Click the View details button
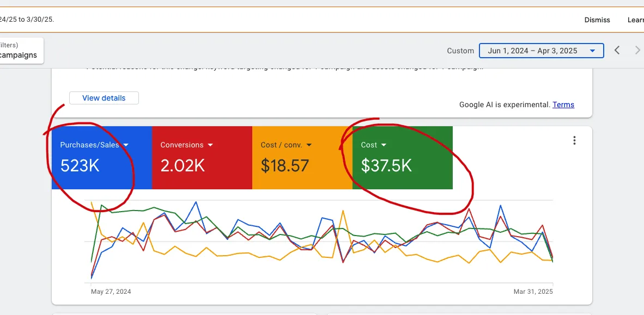This screenshot has height=315, width=644. point(104,98)
